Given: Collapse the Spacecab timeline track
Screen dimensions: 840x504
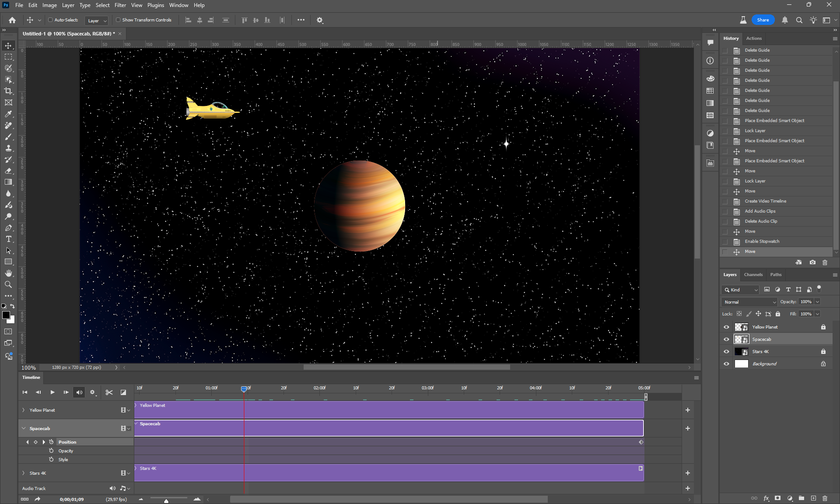Looking at the screenshot, I should point(24,428).
